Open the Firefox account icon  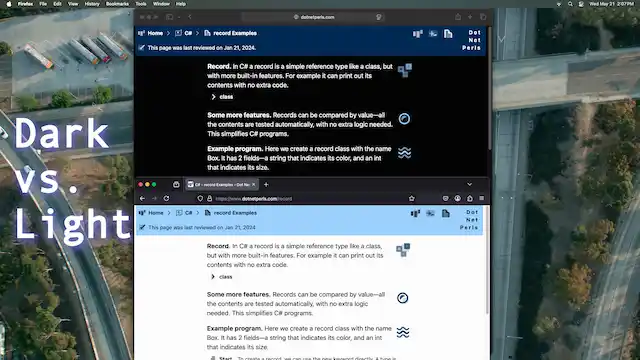[458, 198]
